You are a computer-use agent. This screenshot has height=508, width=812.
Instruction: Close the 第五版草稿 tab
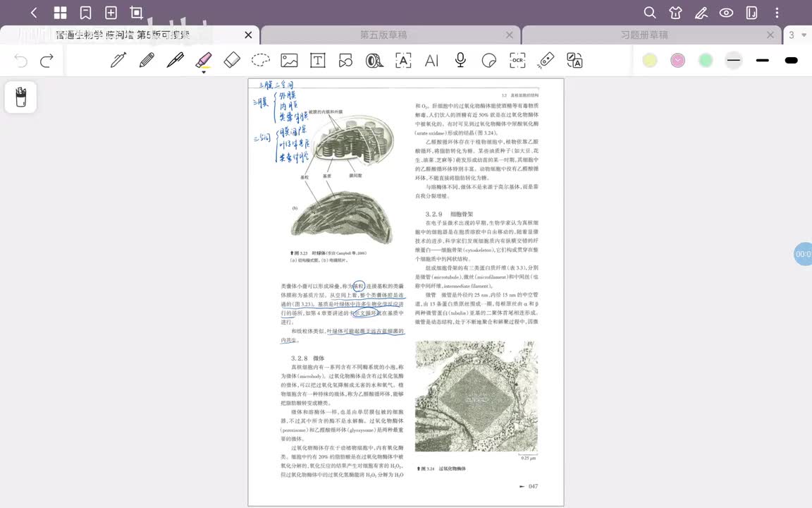click(509, 35)
